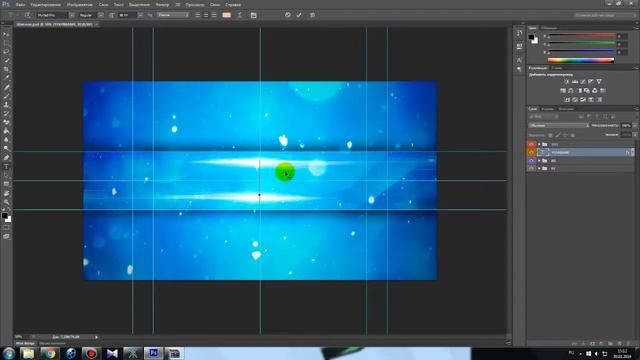
Task: Select the Hand tool
Action: 6,193
